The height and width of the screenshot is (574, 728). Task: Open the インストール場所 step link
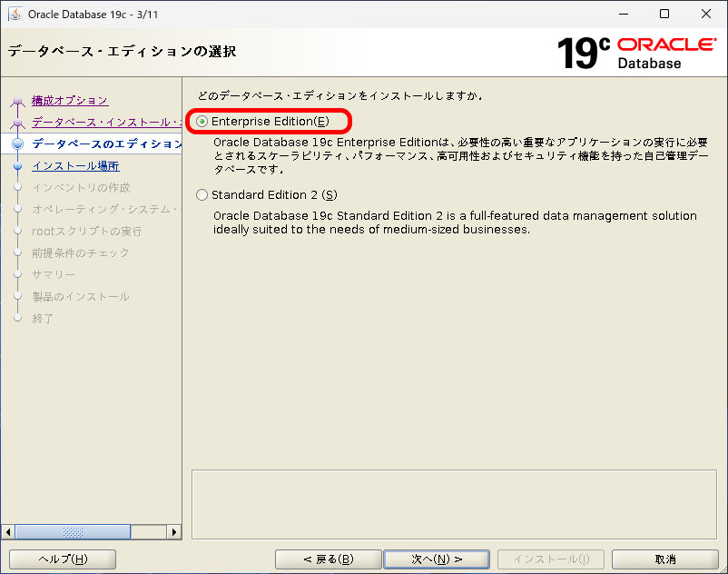point(75,166)
